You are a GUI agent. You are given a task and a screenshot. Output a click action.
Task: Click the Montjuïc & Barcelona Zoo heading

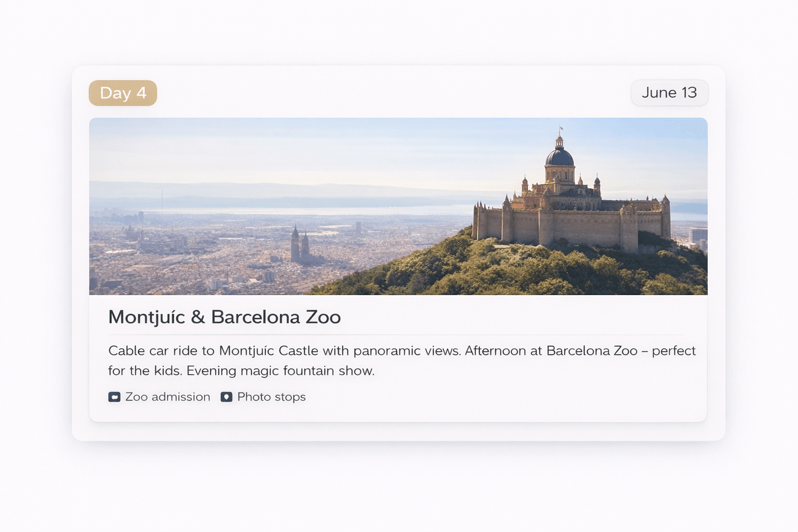pos(225,317)
